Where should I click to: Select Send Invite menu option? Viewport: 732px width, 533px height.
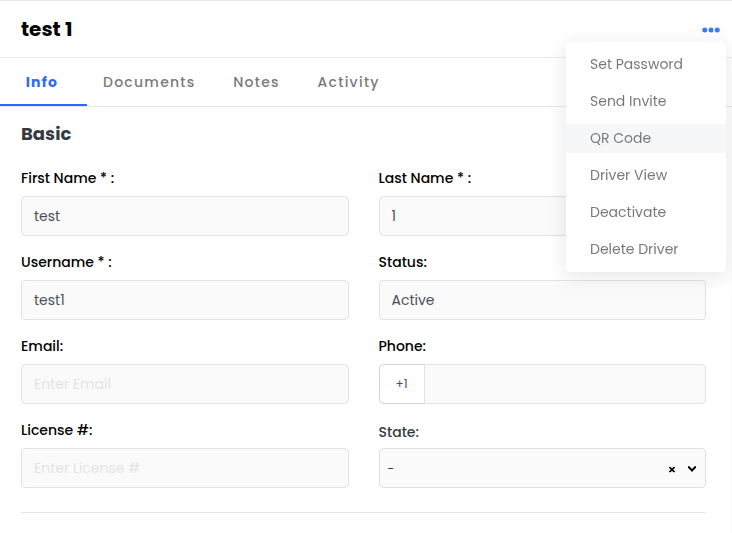point(628,101)
